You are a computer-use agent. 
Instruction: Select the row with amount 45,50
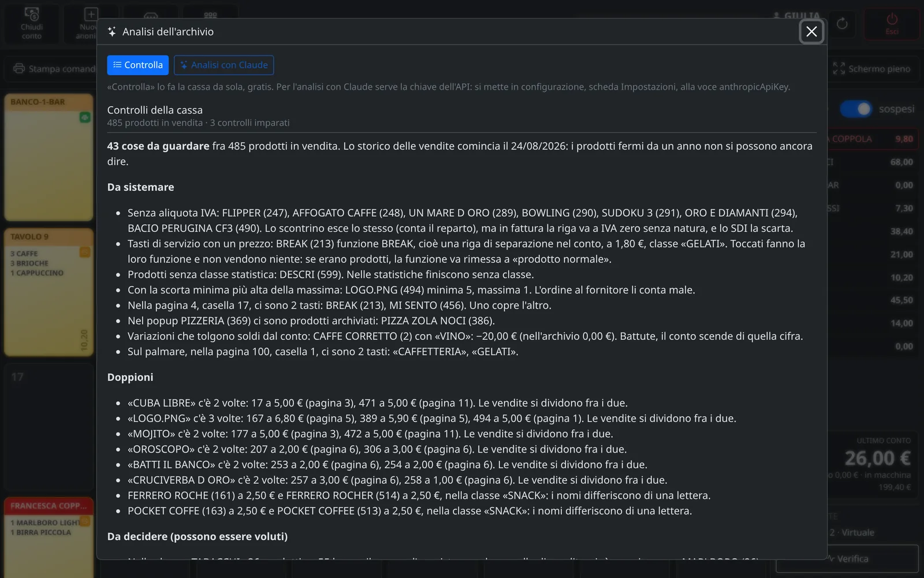[872, 300]
